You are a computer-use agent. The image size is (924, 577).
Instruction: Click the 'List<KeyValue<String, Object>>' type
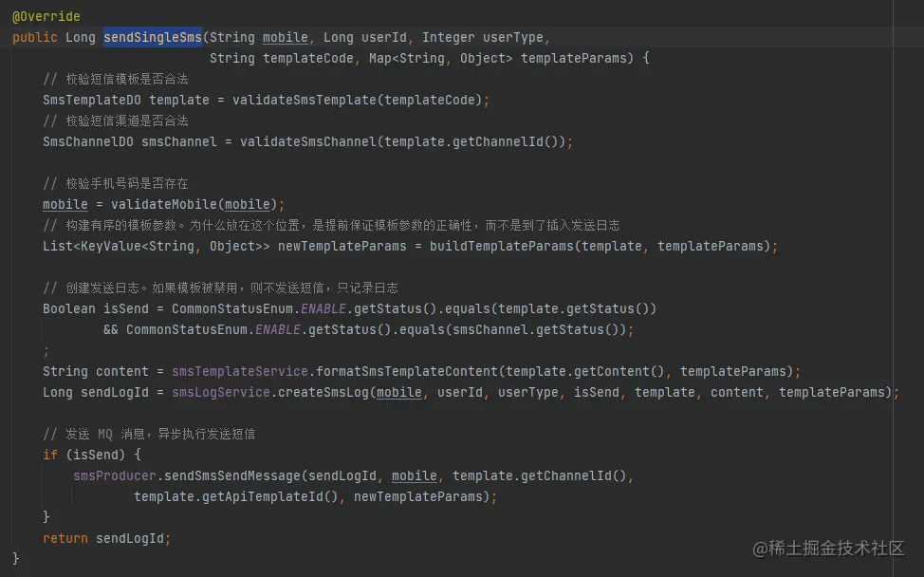coord(157,247)
